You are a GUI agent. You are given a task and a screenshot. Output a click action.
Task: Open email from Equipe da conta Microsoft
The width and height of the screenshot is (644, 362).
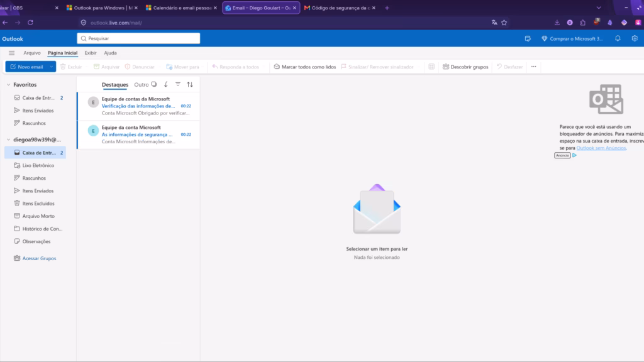pos(138,134)
